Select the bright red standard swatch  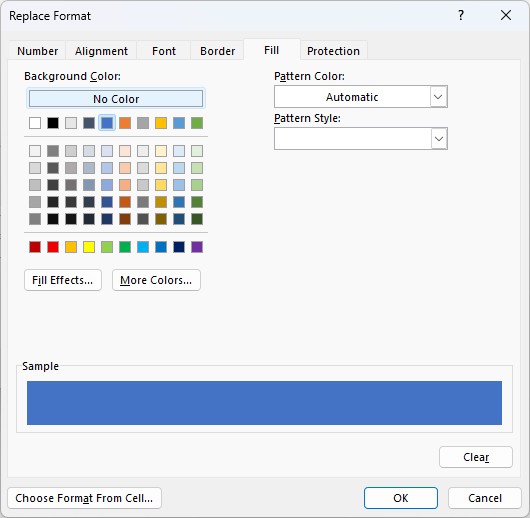[x=53, y=247]
